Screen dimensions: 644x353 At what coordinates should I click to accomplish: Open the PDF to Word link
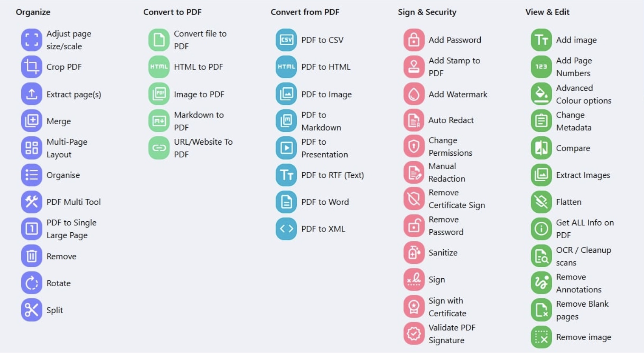click(x=325, y=202)
